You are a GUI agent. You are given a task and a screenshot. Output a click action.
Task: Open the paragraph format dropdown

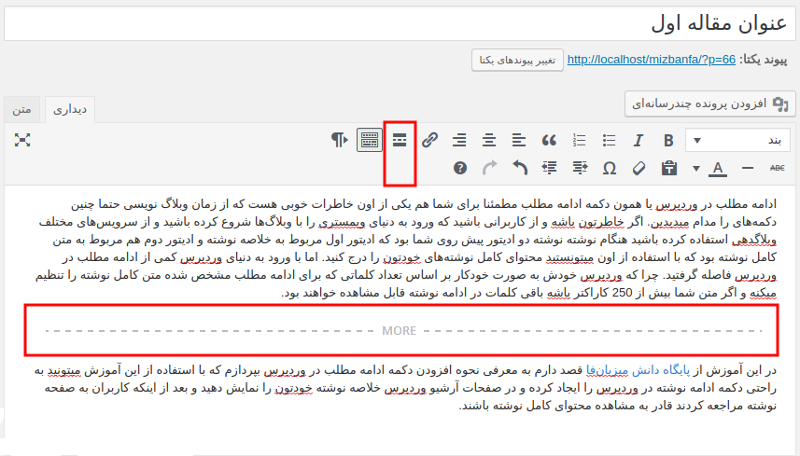[738, 140]
